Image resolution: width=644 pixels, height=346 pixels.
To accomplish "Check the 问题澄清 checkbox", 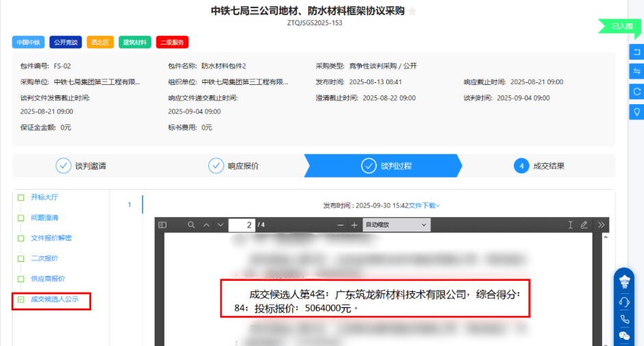I will tap(21, 218).
